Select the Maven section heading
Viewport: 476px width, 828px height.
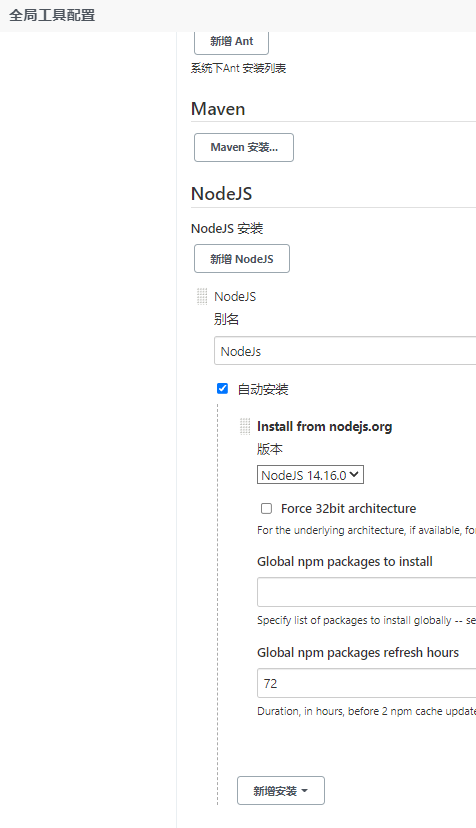pos(218,109)
